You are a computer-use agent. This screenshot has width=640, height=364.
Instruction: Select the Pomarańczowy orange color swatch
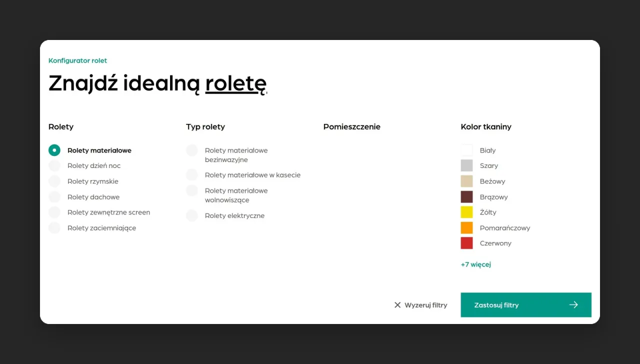pos(466,228)
